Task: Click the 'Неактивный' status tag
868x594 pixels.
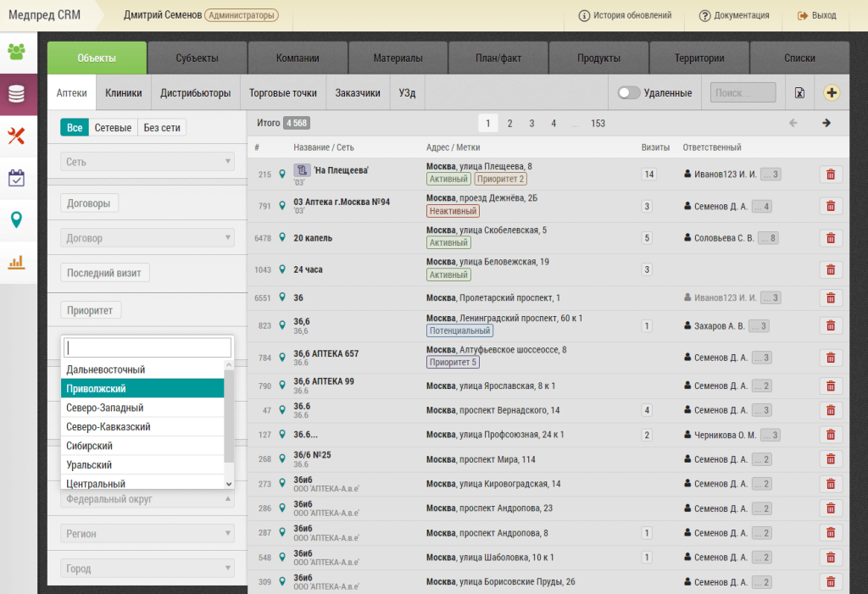Action: (x=453, y=211)
